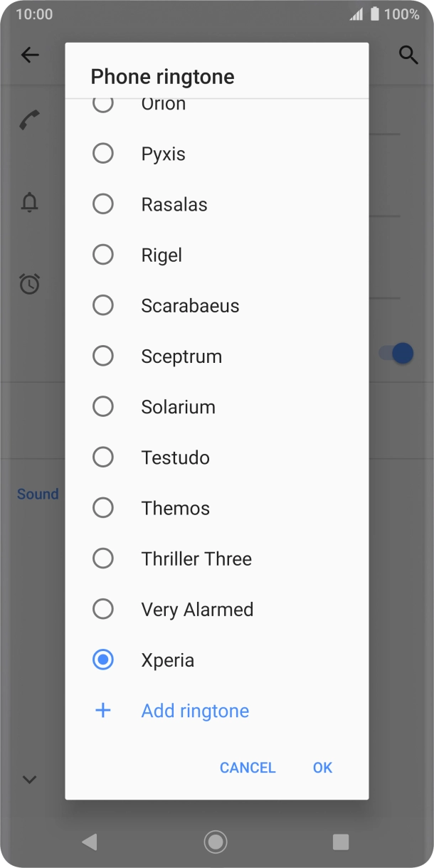Viewport: 434px width, 868px height.
Task: Tap the home circle navigation button
Action: pos(215,842)
